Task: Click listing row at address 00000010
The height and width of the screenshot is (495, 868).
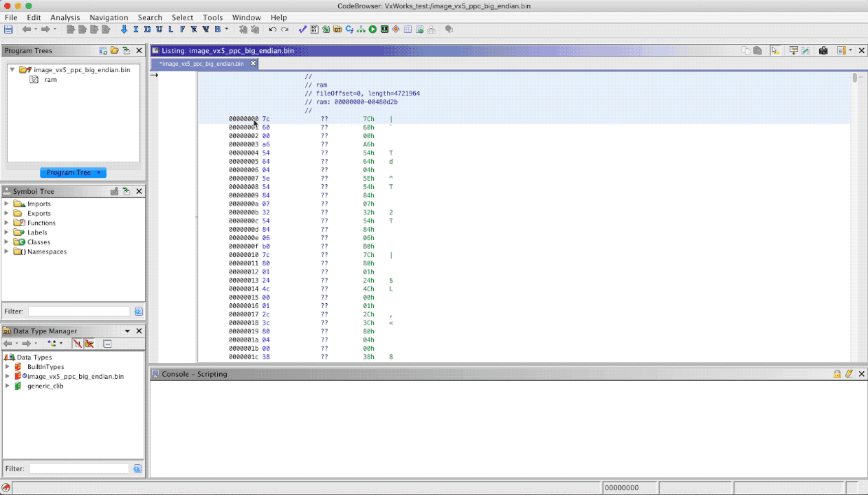Action: pyautogui.click(x=524, y=255)
